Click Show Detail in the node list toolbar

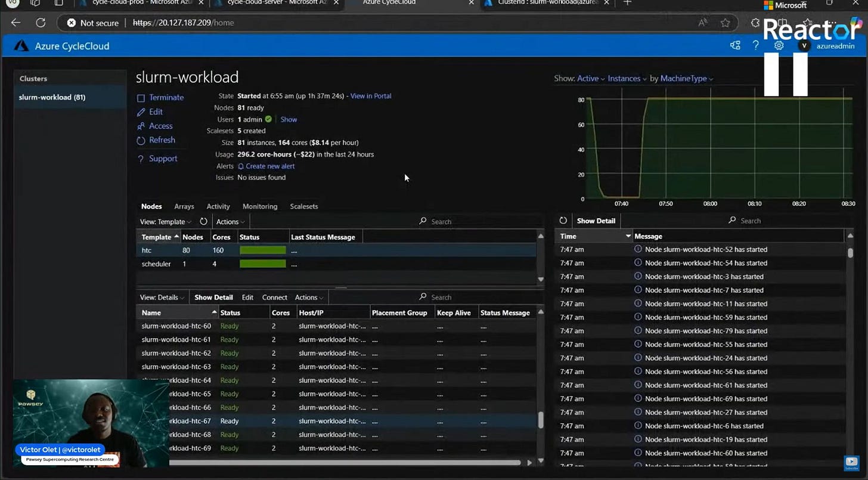click(x=213, y=298)
